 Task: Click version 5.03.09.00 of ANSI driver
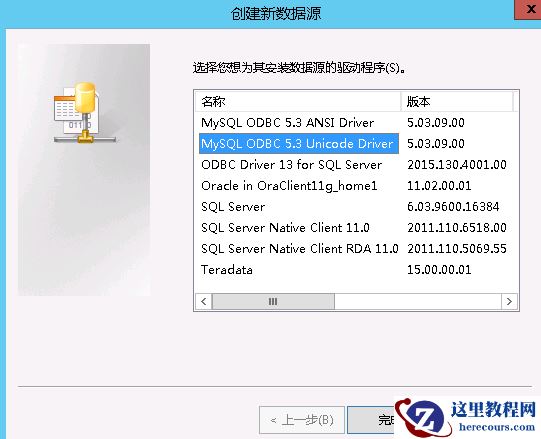click(x=436, y=123)
